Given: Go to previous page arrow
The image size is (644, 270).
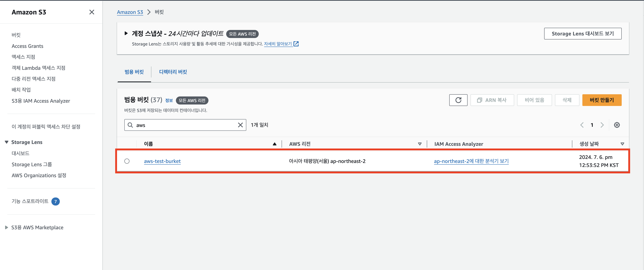Looking at the screenshot, I should coord(582,125).
